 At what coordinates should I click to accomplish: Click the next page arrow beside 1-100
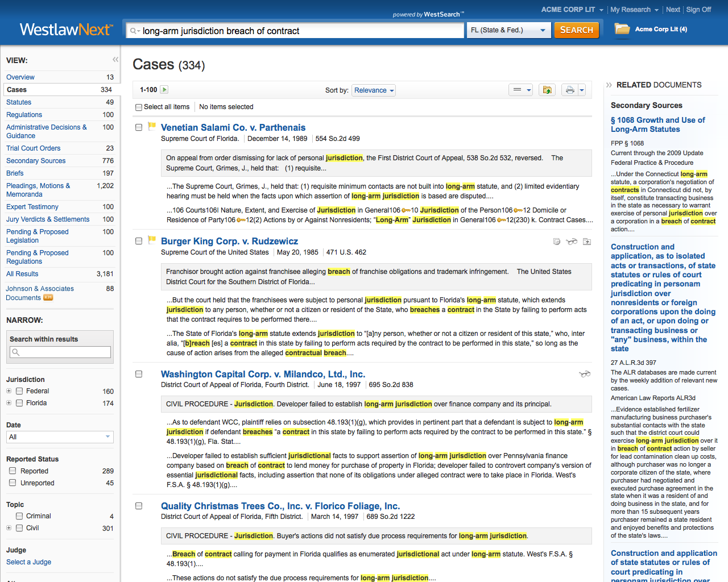coord(164,90)
